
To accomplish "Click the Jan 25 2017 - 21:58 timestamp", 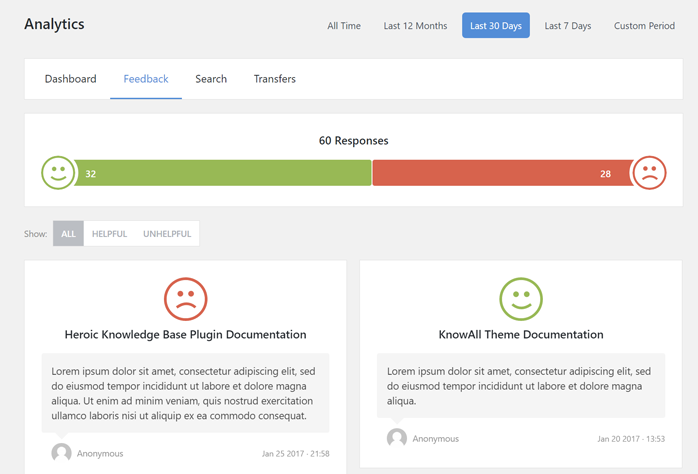I will [x=296, y=454].
